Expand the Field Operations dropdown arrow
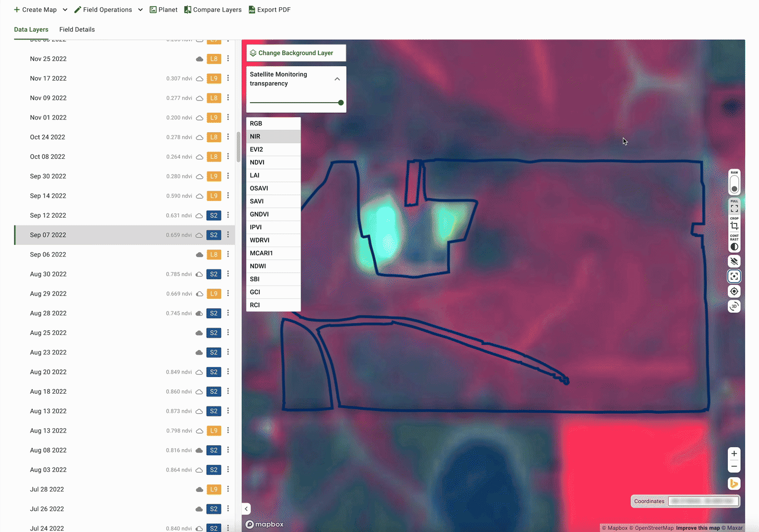Screen dimensions: 759x532 pyautogui.click(x=141, y=9)
